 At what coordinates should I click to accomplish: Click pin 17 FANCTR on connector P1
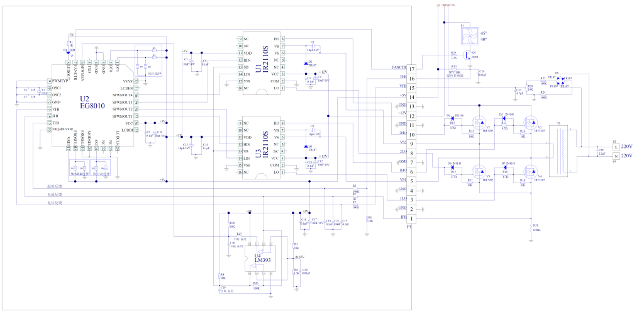412,69
